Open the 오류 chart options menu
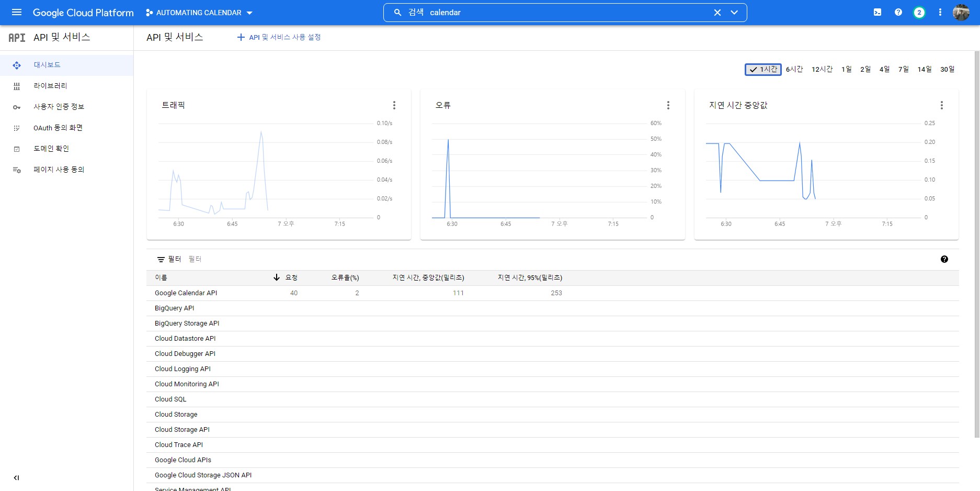The image size is (980, 491). coord(668,105)
